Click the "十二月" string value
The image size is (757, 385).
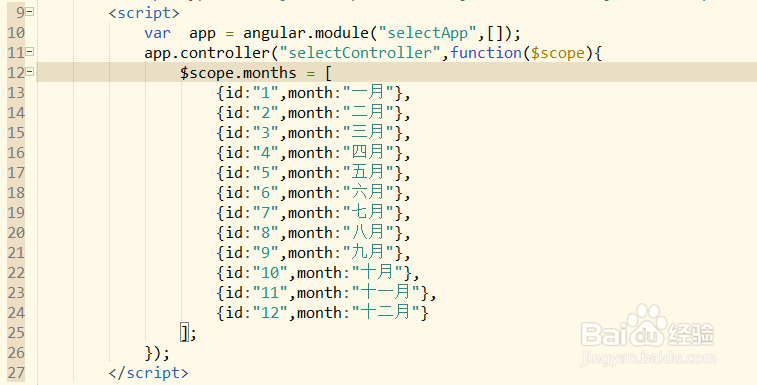point(386,313)
